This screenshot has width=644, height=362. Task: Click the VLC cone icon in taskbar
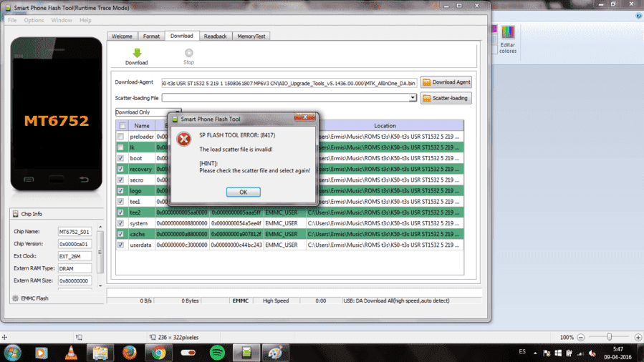(x=71, y=353)
